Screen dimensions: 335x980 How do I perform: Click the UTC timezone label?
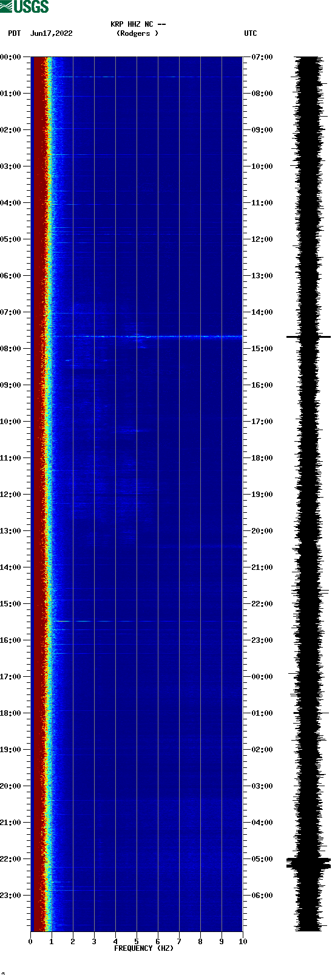pos(251,33)
